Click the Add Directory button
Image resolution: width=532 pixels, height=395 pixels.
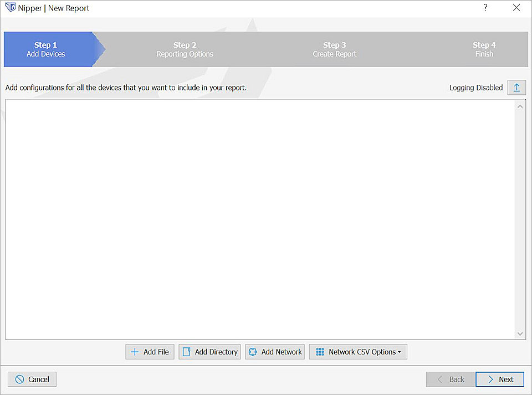pos(209,352)
